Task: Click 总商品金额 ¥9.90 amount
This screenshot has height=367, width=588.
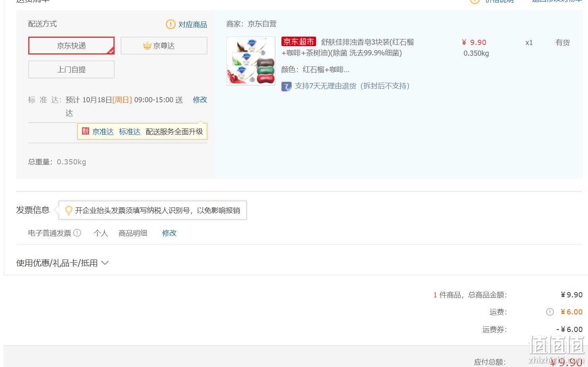Action: (x=572, y=295)
